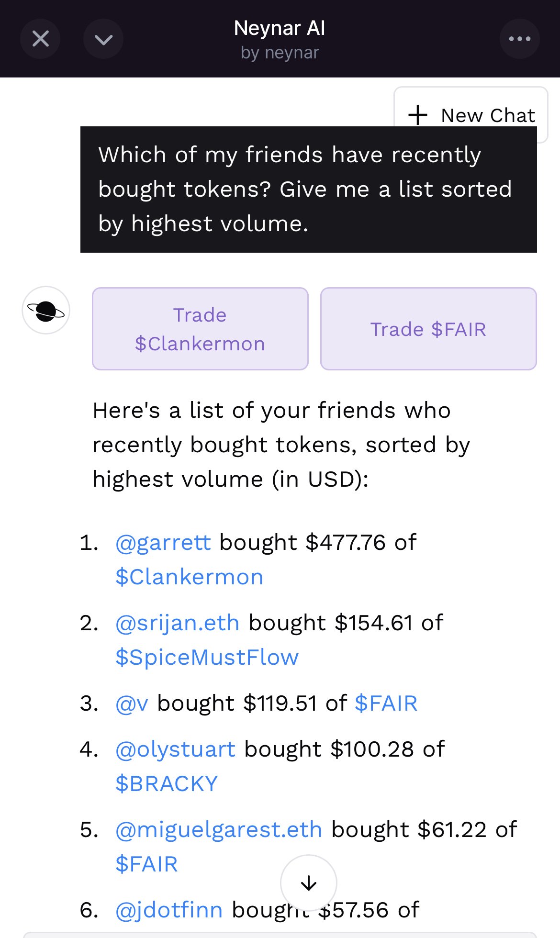The image size is (560, 938).
Task: Open $FAIR token link in item 3
Action: click(x=386, y=703)
